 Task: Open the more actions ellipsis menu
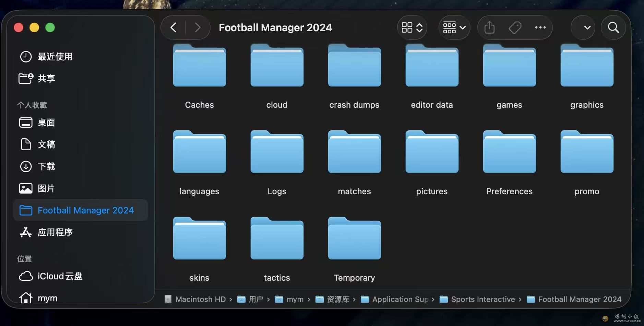click(x=540, y=27)
